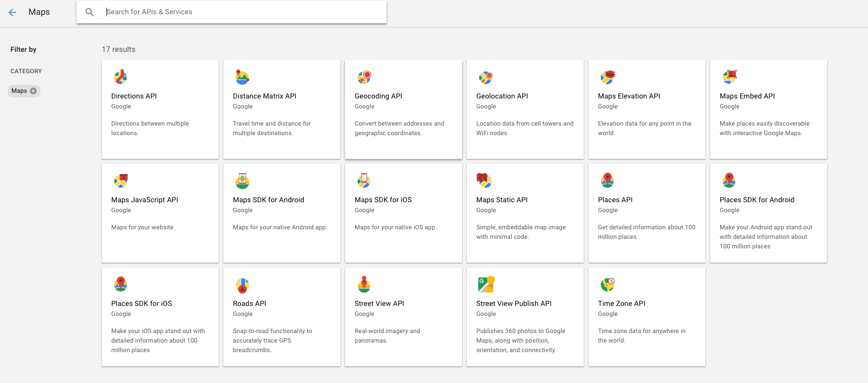Open the Maps Embed API title

click(747, 96)
